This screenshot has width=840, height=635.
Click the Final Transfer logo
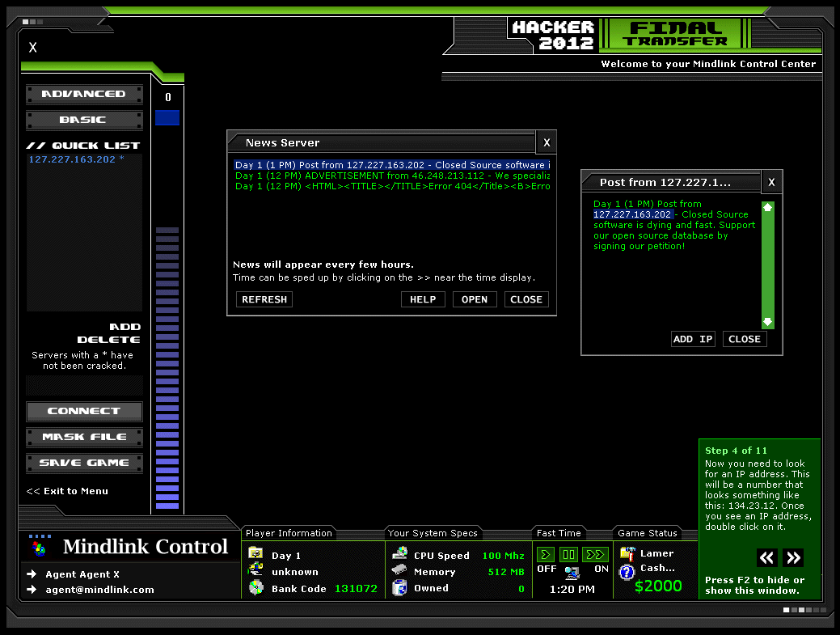pyautogui.click(x=676, y=33)
